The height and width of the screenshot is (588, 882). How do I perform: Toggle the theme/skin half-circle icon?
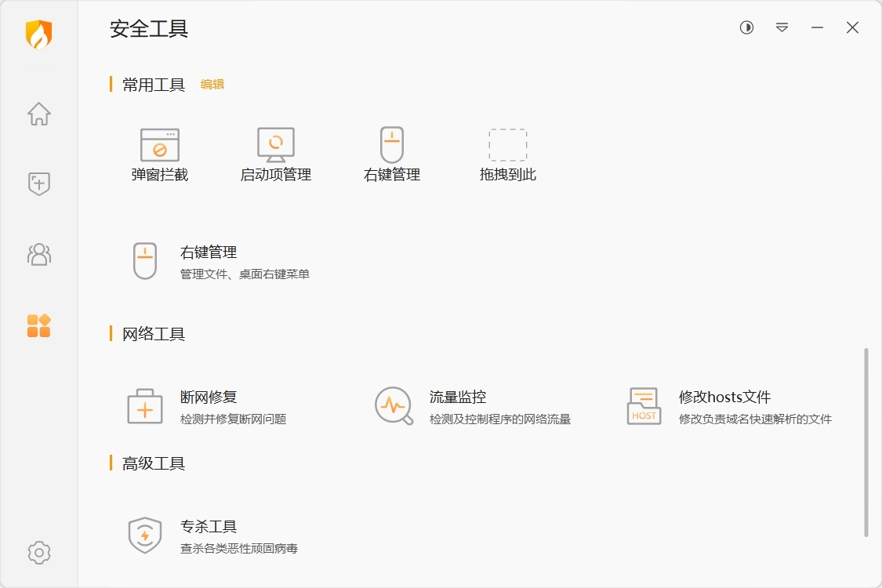[x=746, y=27]
